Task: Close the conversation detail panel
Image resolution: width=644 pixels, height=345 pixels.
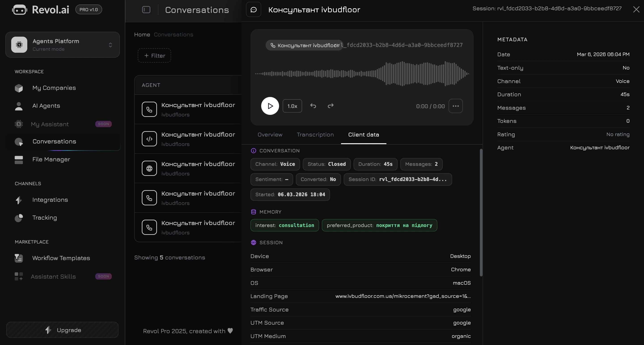Action: pos(636,9)
